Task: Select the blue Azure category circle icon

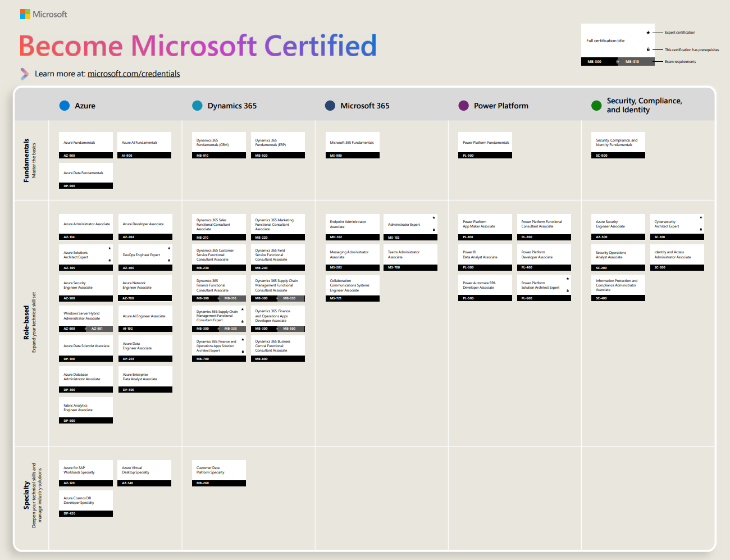Action: coord(64,105)
